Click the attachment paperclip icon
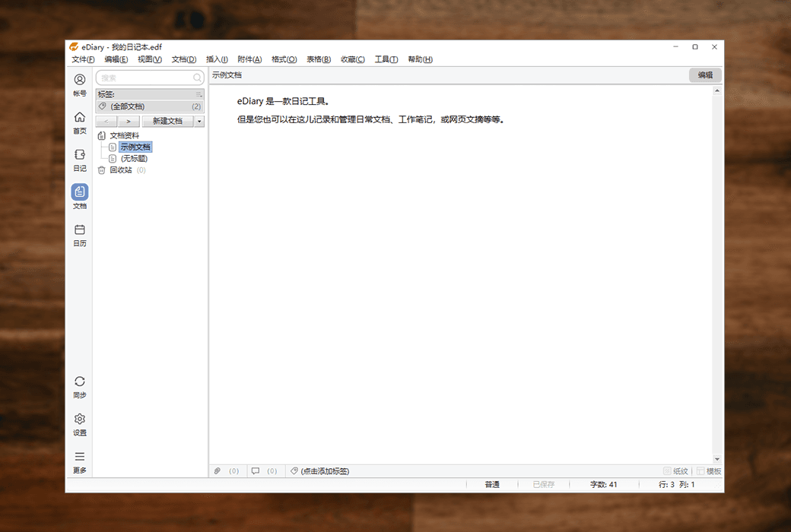 [218, 471]
